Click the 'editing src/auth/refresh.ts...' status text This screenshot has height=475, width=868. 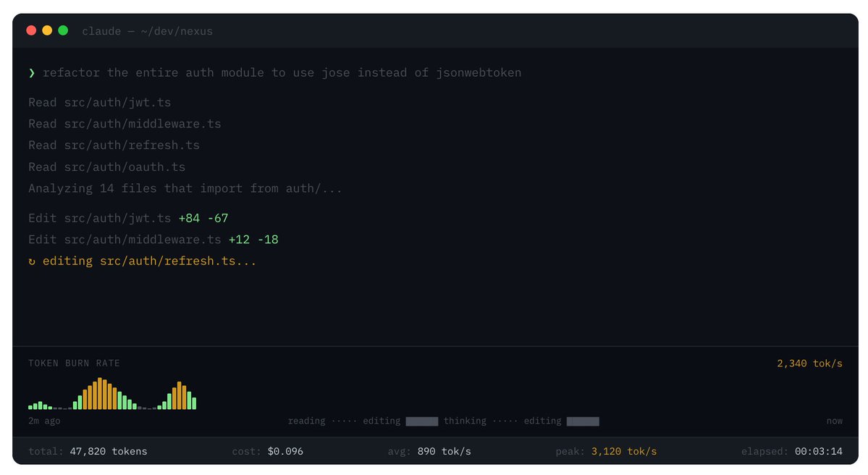pos(149,261)
